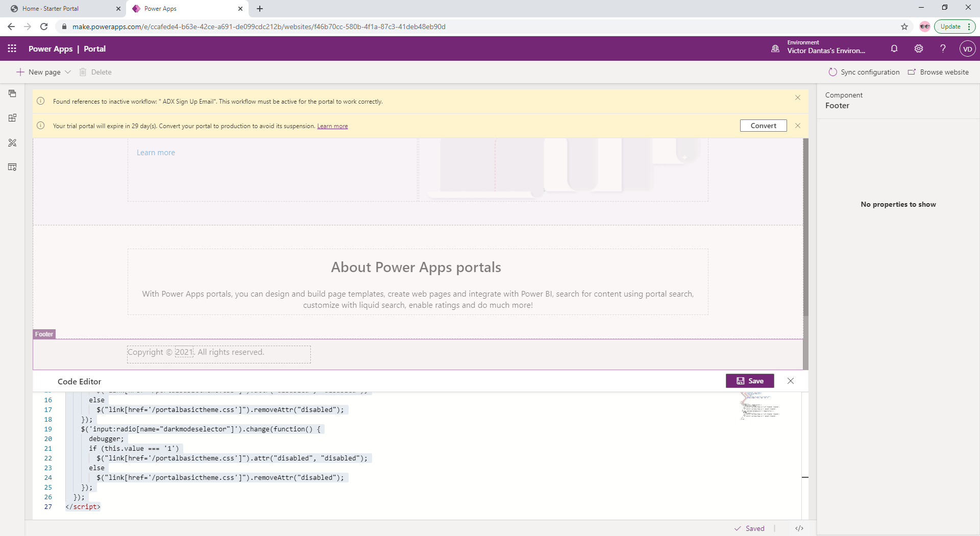Open the Components sidebar icon
The image size is (980, 536).
pos(12,118)
